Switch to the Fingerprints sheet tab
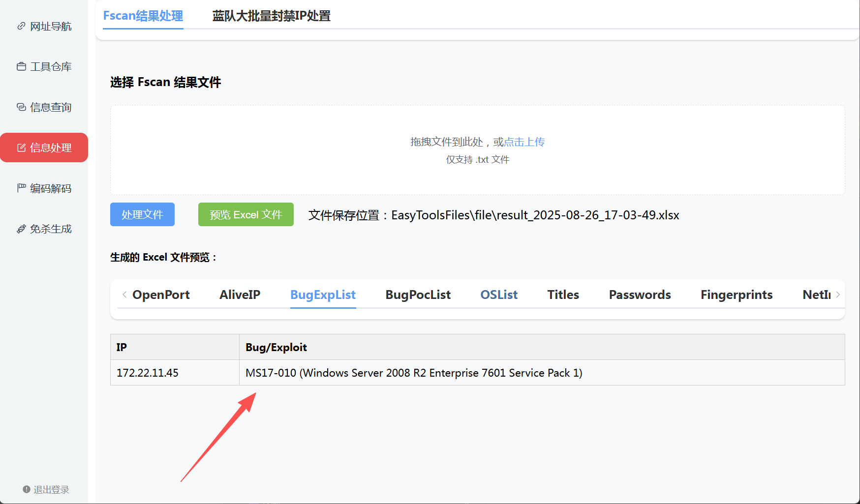This screenshot has height=504, width=860. (736, 295)
